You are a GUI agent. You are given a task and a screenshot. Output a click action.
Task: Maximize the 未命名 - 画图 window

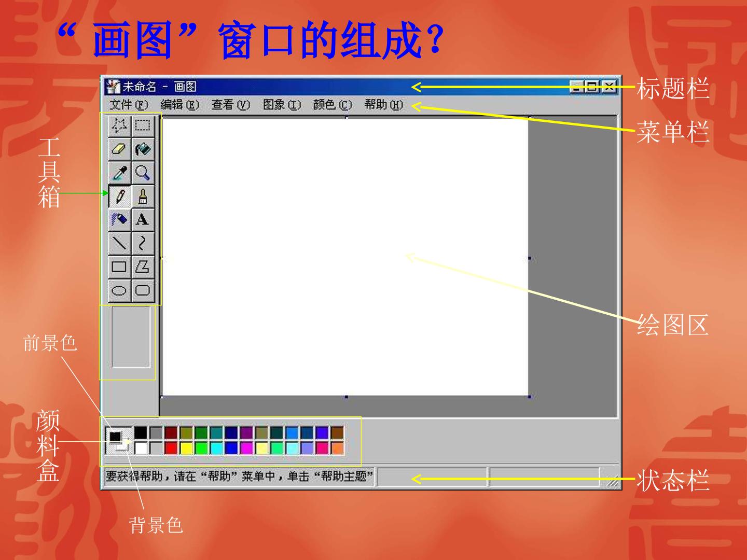[x=591, y=87]
